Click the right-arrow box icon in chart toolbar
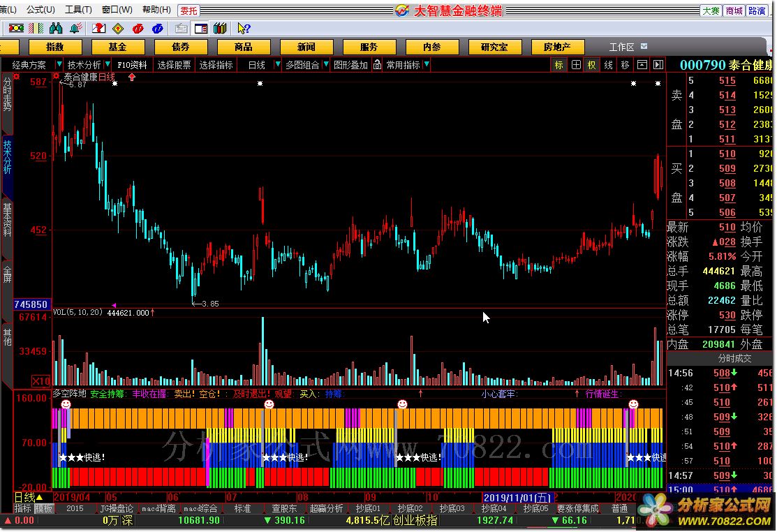777x532 pixels. 658,64
